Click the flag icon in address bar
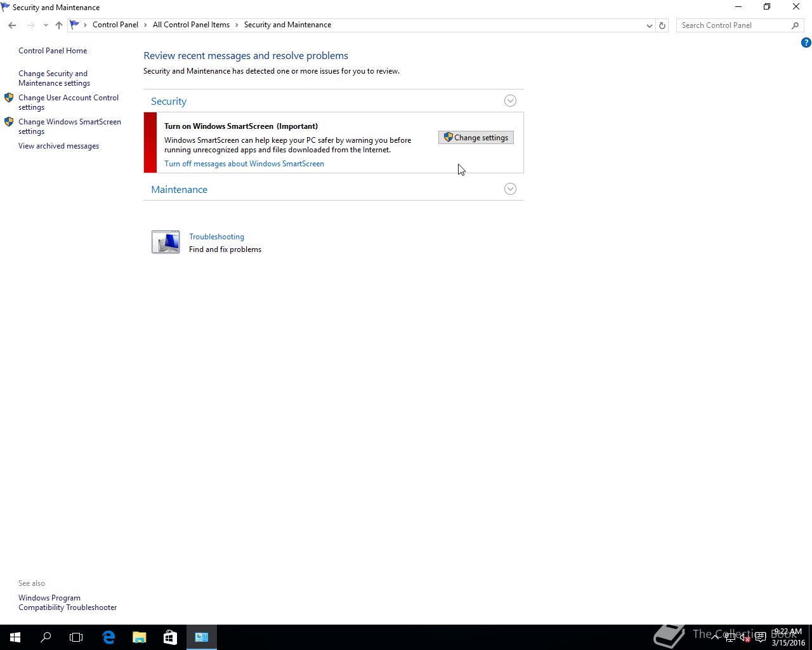 [x=75, y=25]
